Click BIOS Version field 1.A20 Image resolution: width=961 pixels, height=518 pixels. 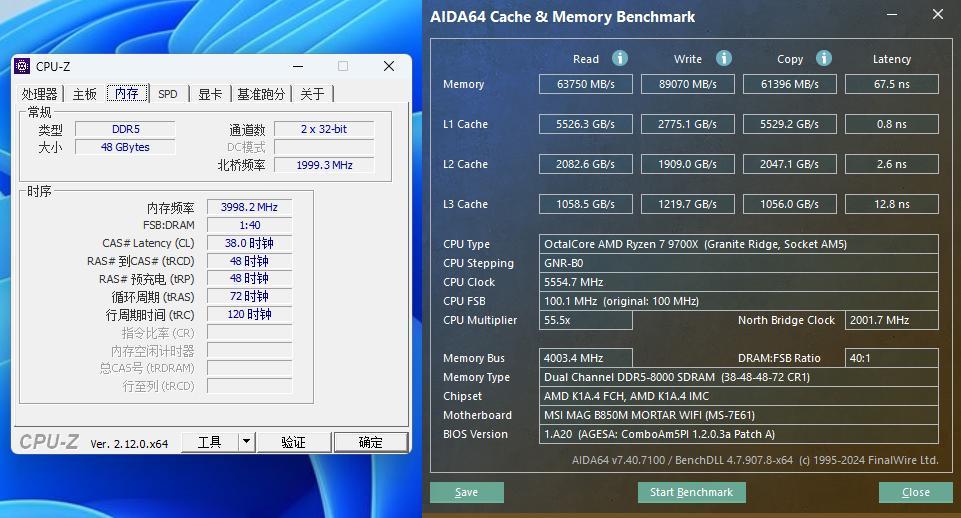click(739, 434)
